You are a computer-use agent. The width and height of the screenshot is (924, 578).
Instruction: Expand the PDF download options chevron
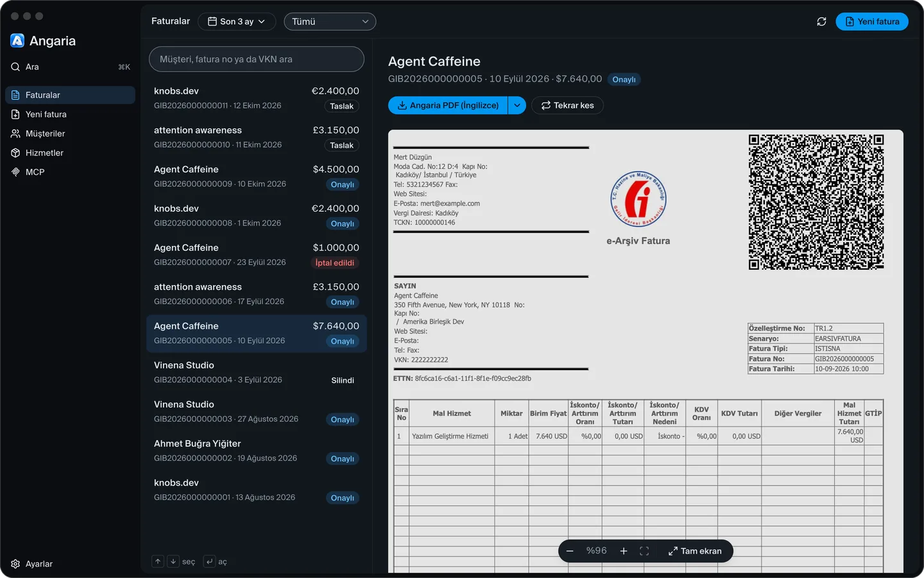pyautogui.click(x=517, y=105)
